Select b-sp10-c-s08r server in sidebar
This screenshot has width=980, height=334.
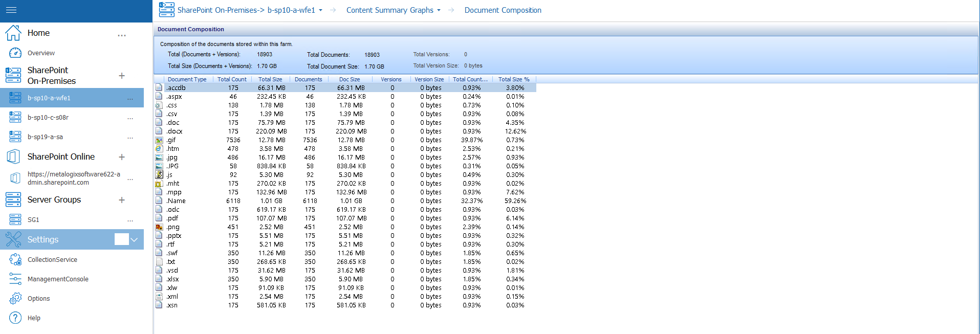[x=48, y=118]
